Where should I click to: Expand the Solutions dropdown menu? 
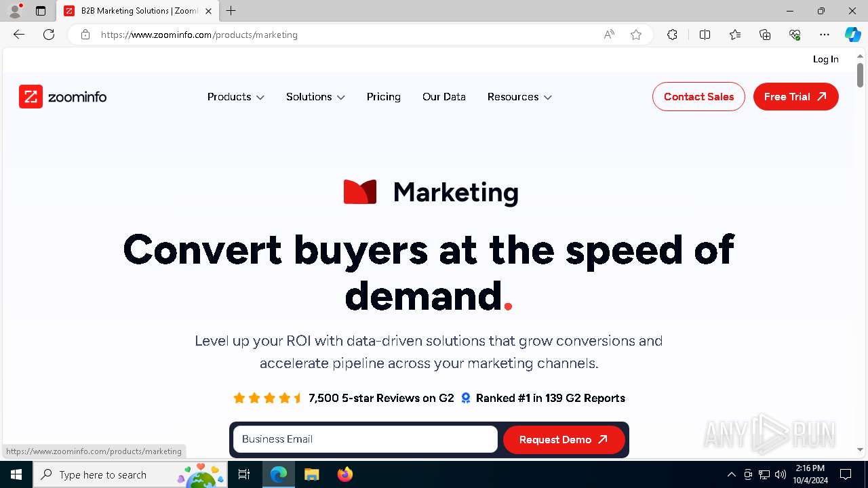coord(315,97)
